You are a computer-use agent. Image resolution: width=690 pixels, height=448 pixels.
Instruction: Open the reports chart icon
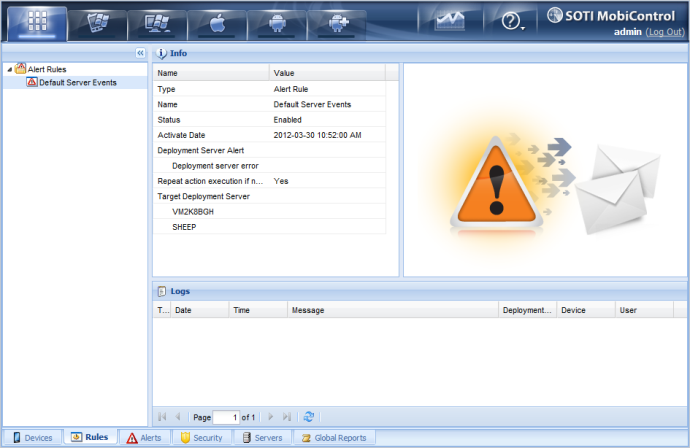click(x=449, y=21)
